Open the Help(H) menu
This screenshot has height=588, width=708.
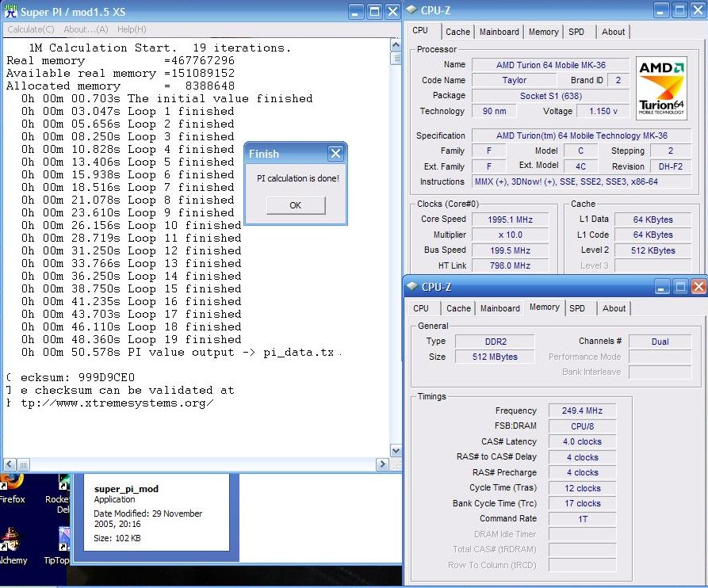132,29
